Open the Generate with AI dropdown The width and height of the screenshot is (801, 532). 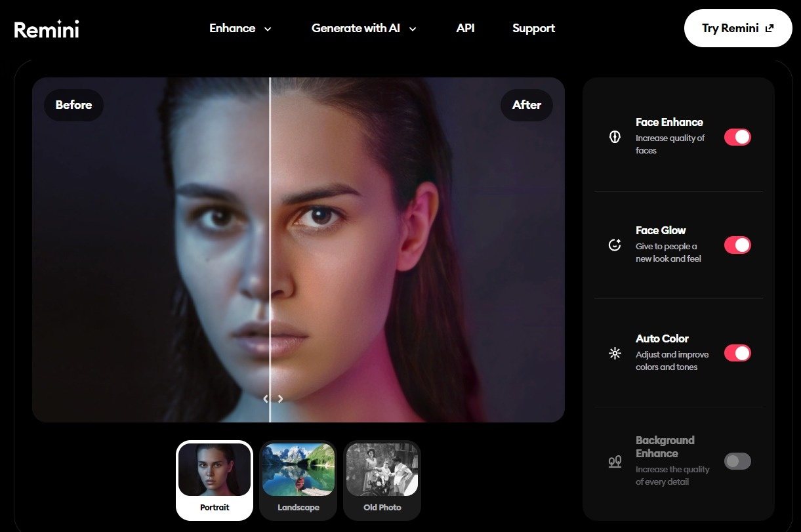click(364, 28)
